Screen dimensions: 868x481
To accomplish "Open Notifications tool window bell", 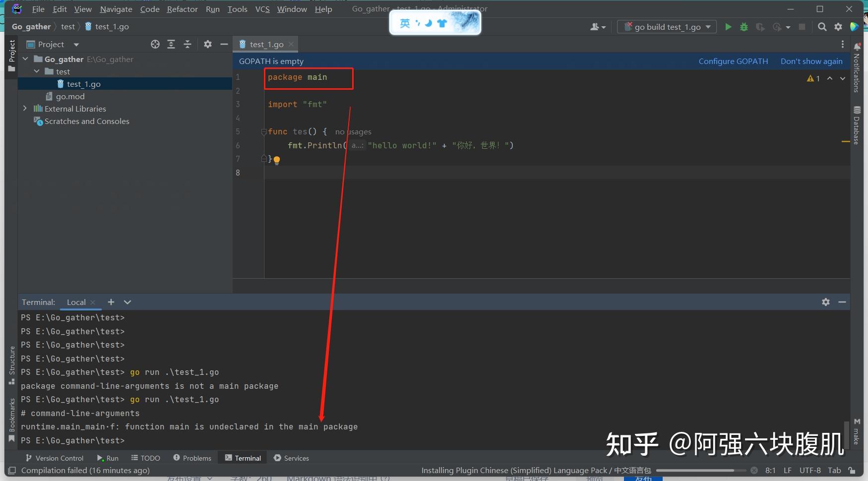I will [857, 68].
